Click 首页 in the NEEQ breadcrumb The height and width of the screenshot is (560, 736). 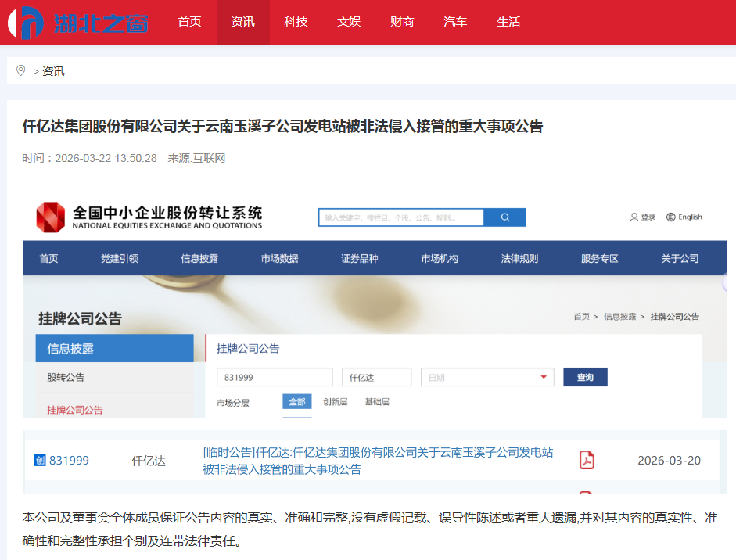tap(582, 317)
